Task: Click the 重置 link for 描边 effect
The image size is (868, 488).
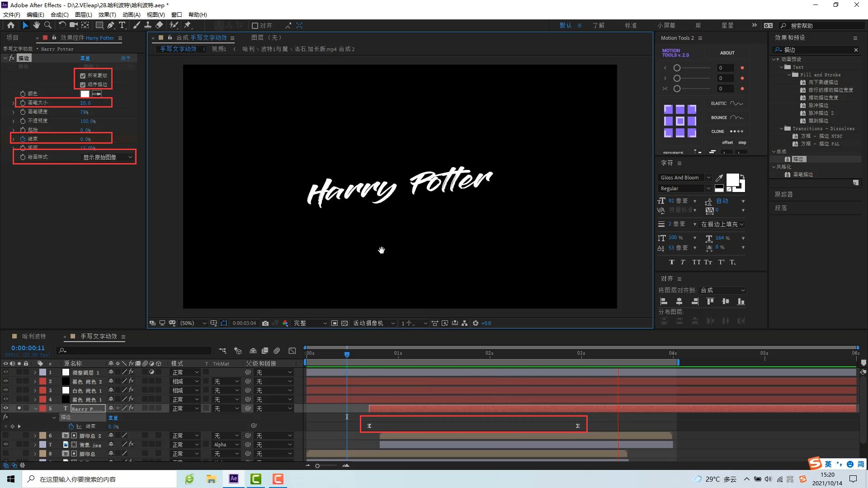Action: point(85,58)
